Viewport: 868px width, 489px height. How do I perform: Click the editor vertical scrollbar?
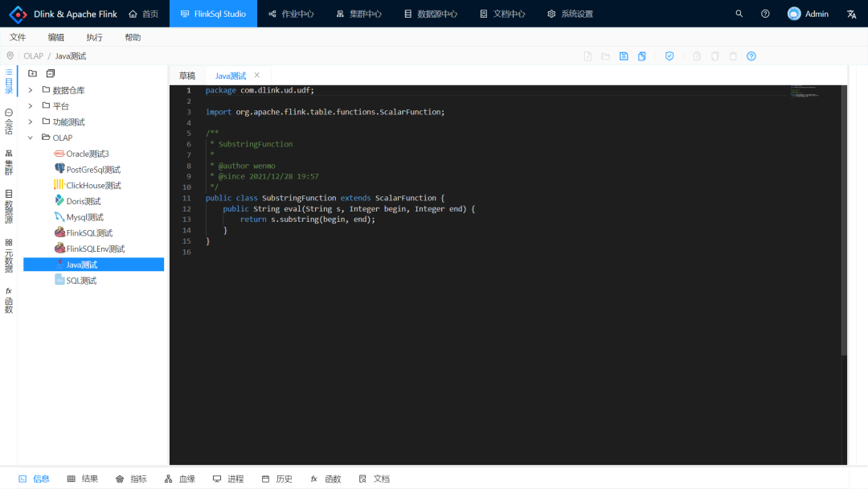coord(844,220)
